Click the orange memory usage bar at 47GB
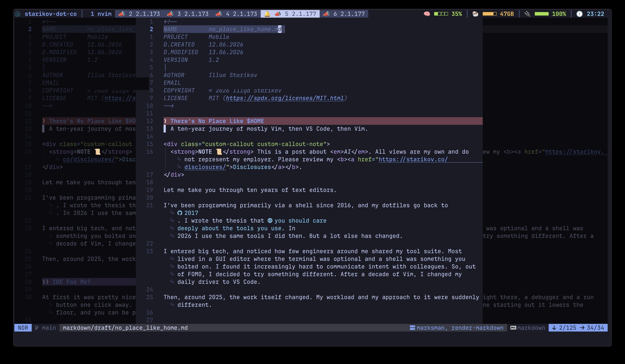Viewport: 625px width, 364px height. pyautogui.click(x=490, y=14)
